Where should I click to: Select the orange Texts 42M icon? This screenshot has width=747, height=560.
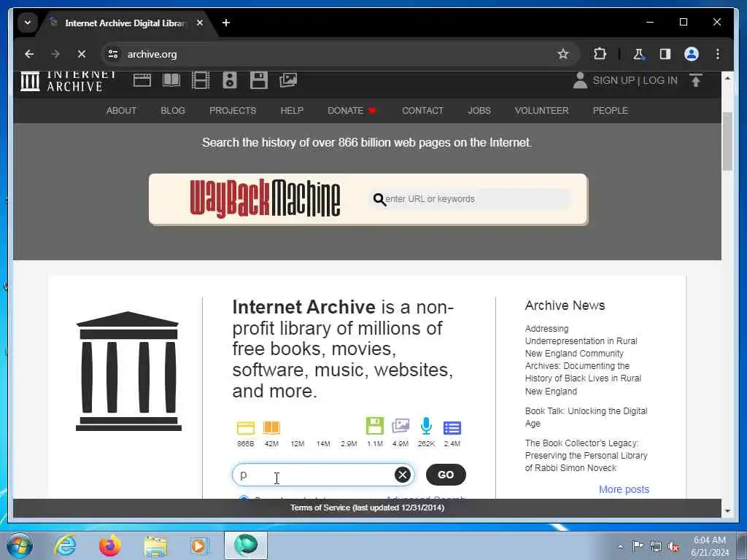click(271, 427)
